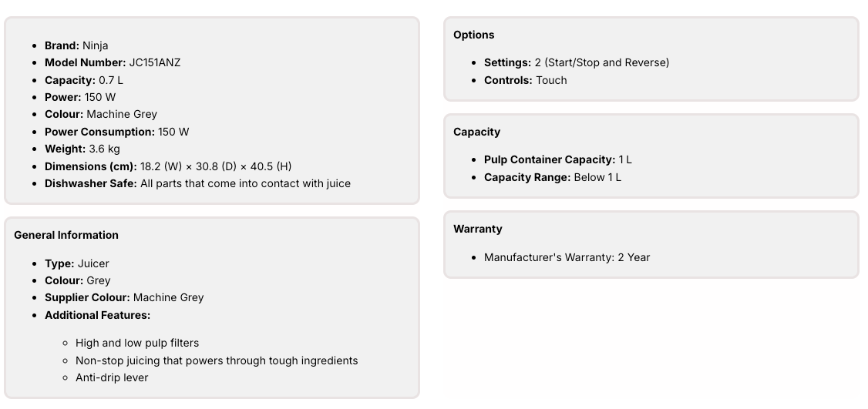Click the Pulp Container Capacity label
This screenshot has width=868, height=409.
click(549, 159)
